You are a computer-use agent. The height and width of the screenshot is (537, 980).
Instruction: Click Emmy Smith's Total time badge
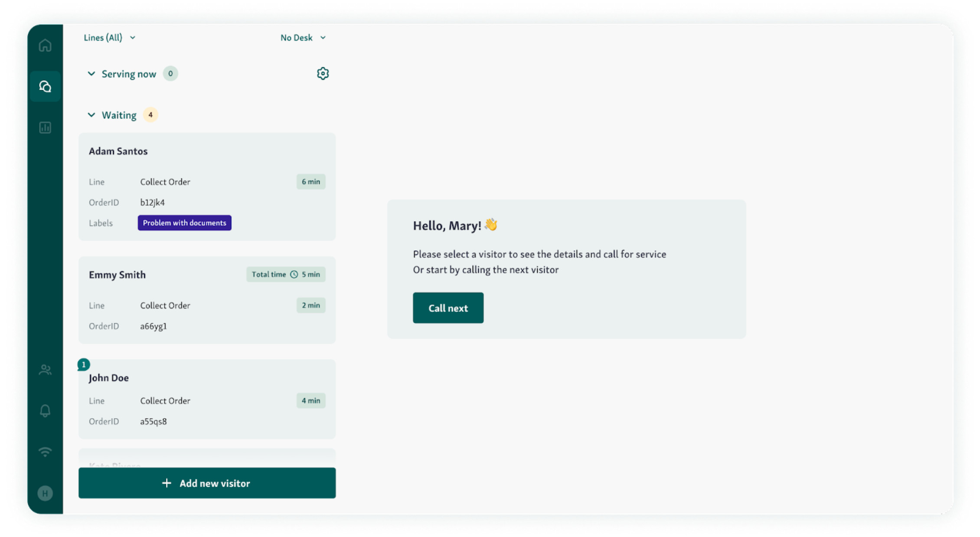(x=286, y=275)
